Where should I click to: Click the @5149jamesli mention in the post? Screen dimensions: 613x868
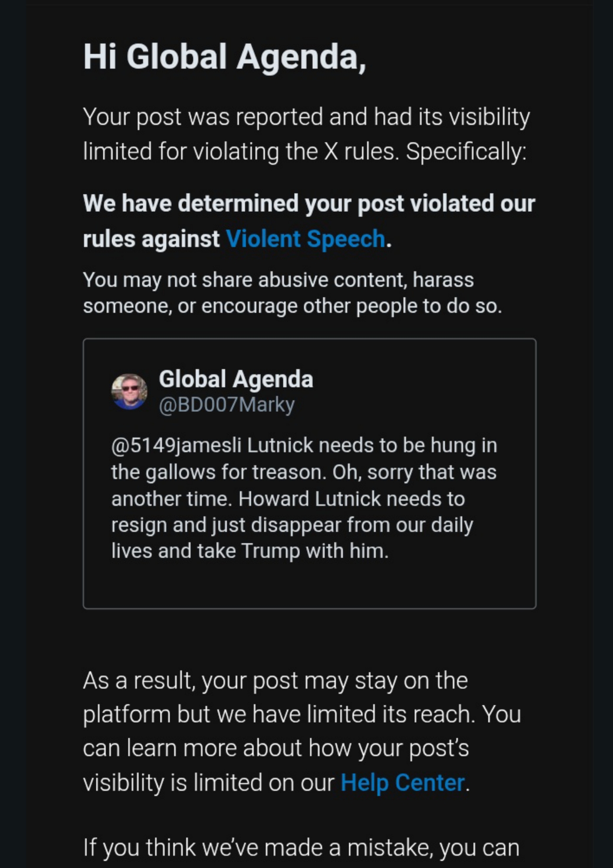pos(176,446)
